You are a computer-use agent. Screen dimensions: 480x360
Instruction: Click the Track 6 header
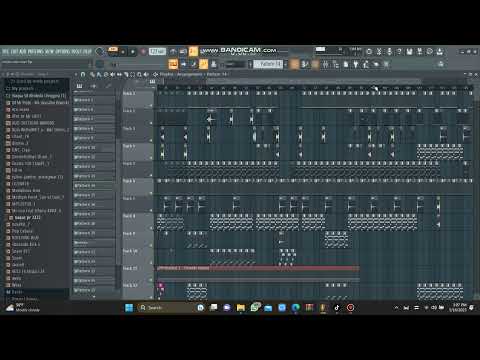137,187
